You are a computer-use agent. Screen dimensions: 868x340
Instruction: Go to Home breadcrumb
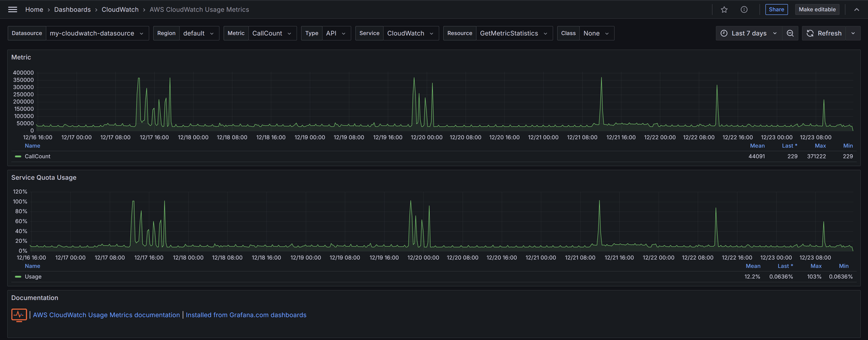pos(34,10)
